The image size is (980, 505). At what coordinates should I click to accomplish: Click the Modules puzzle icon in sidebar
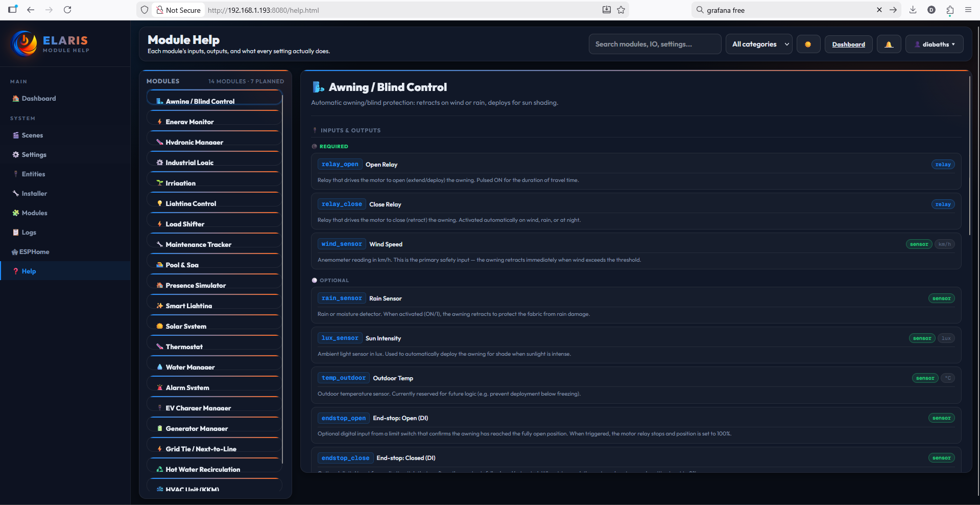point(16,213)
